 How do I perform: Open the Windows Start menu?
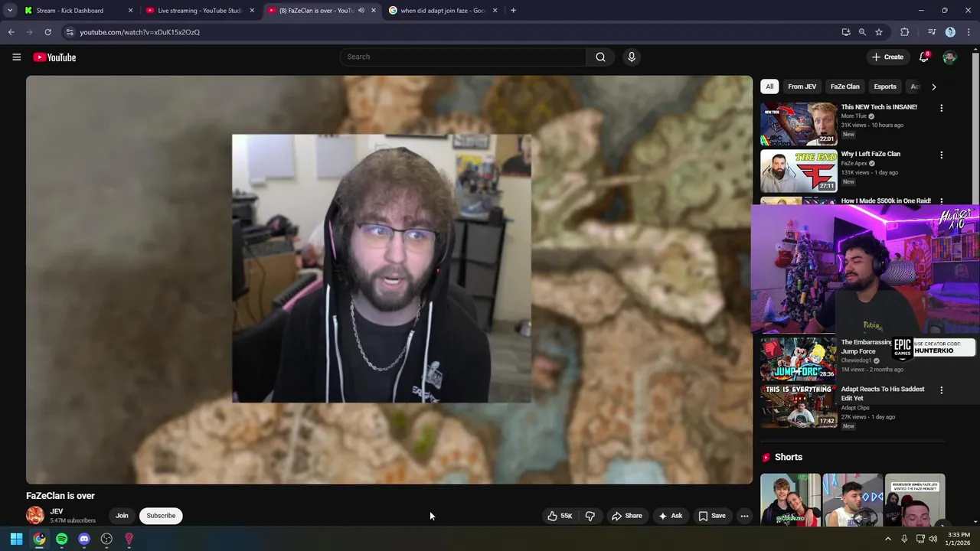[x=16, y=539]
